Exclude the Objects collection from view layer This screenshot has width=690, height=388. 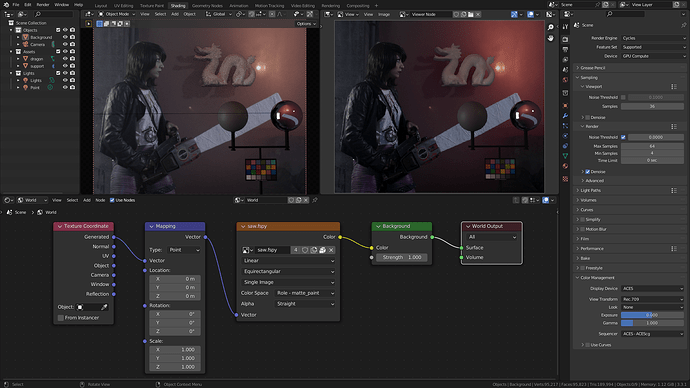[x=58, y=30]
